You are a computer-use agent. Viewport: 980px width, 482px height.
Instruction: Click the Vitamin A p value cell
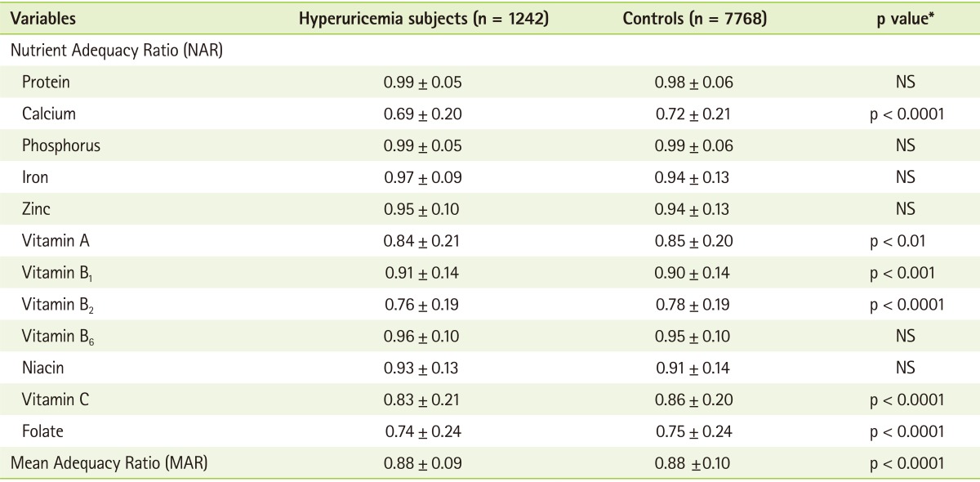point(905,241)
